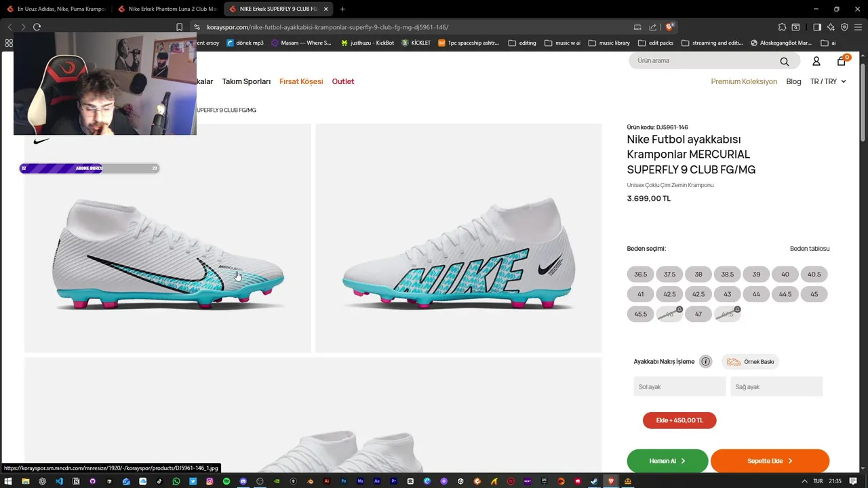Click the bookmark this page icon
The width and height of the screenshot is (868, 488).
tap(179, 27)
